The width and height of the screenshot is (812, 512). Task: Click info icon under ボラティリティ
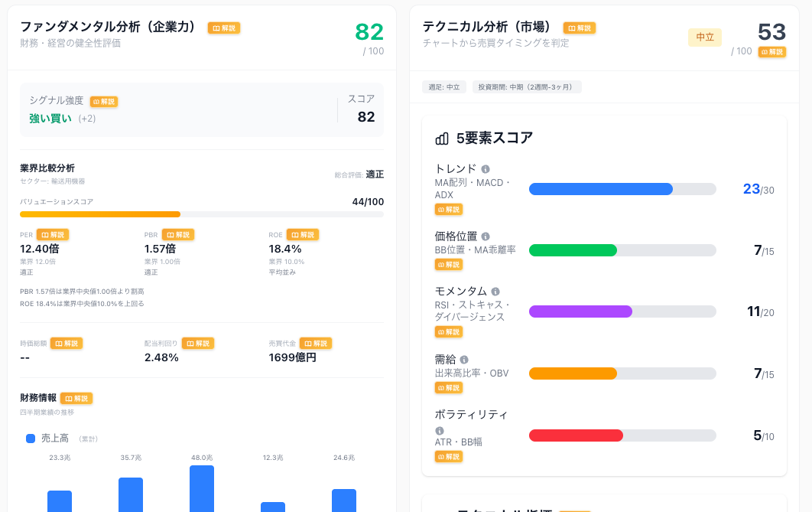tap(440, 431)
